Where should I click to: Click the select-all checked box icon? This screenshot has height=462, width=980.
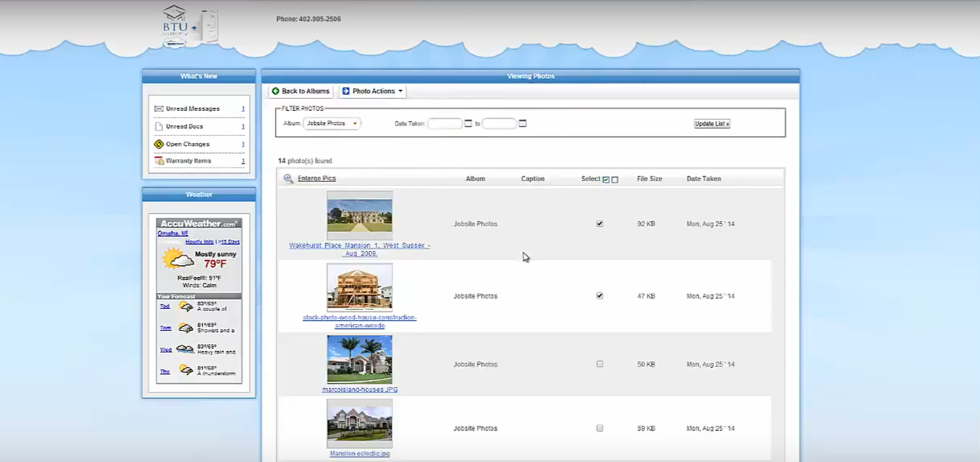point(606,179)
